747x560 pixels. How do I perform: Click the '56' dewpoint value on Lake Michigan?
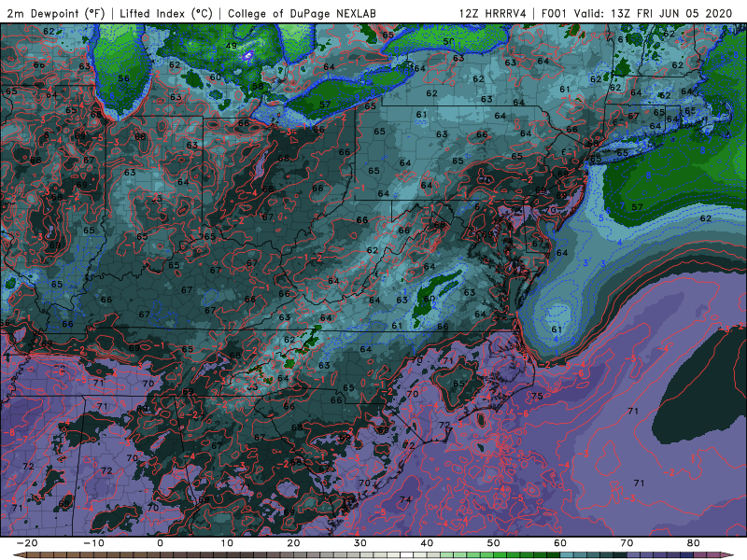123,78
